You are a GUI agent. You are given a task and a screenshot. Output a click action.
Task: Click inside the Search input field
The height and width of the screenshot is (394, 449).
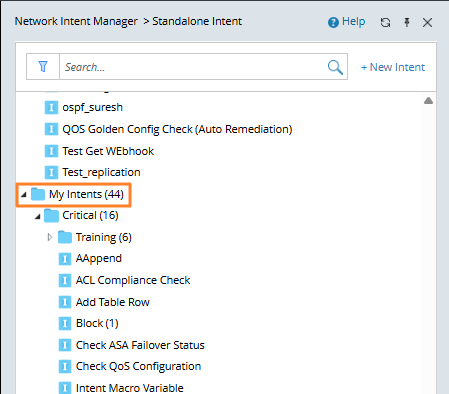click(193, 67)
